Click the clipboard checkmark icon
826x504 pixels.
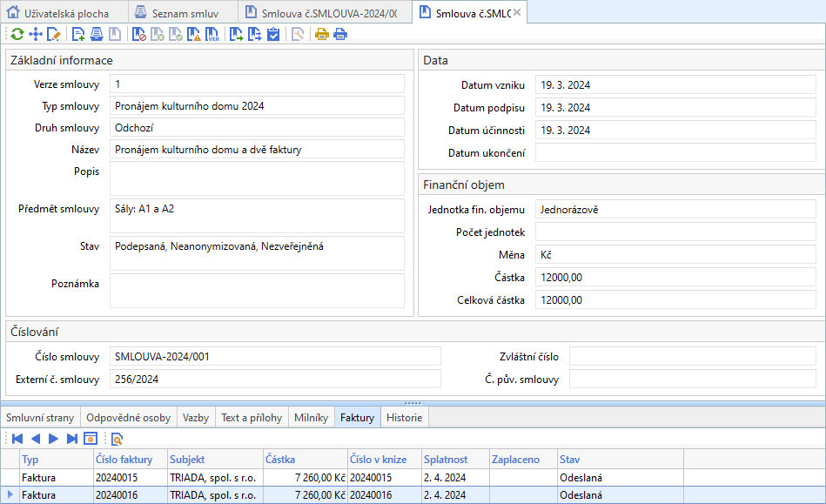[x=273, y=35]
